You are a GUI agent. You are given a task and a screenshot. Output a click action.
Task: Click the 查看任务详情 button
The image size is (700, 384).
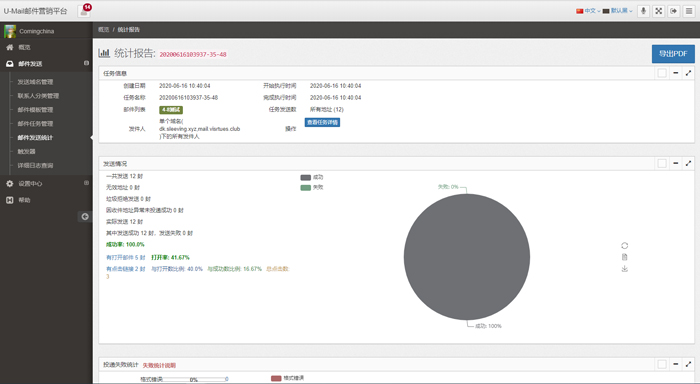coord(322,122)
